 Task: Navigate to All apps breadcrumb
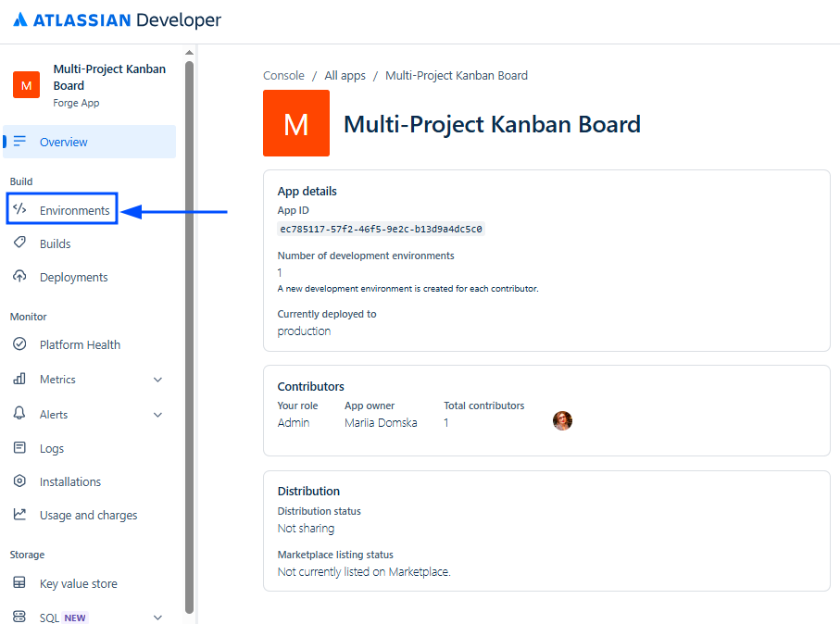[x=345, y=76]
